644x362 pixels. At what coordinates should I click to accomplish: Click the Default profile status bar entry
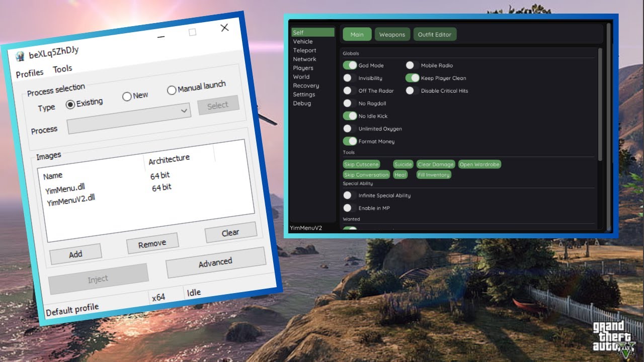pyautogui.click(x=72, y=310)
